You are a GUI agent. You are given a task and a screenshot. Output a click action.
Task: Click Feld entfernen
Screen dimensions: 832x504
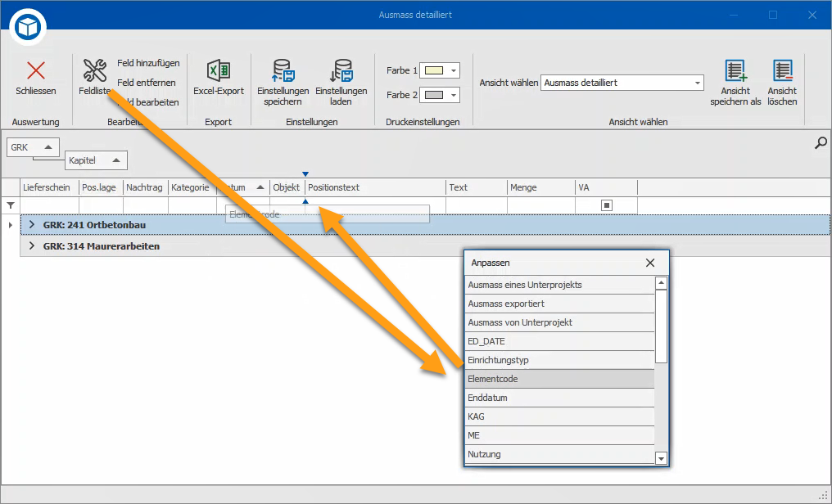[x=146, y=83]
